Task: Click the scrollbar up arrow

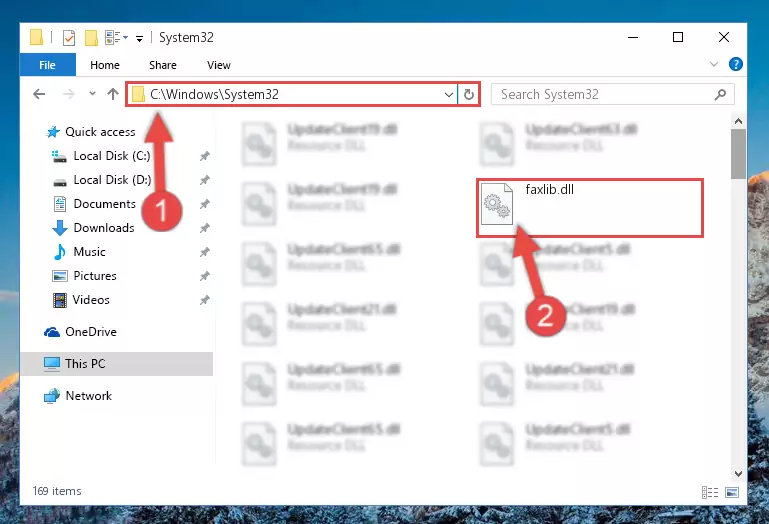Action: tap(738, 121)
